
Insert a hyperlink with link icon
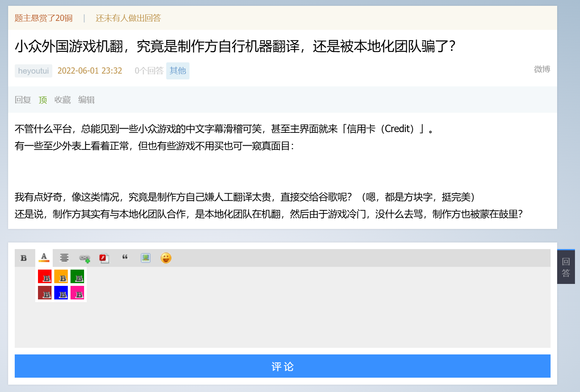(84, 258)
